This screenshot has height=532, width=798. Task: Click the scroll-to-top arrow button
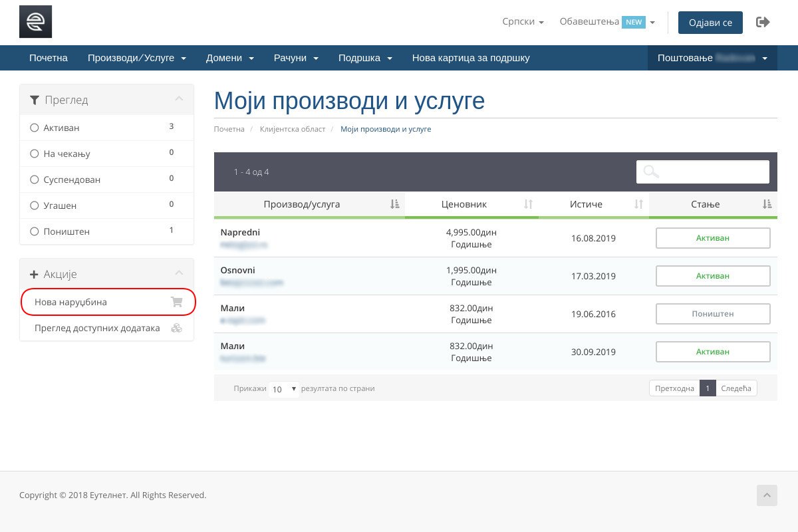767,495
